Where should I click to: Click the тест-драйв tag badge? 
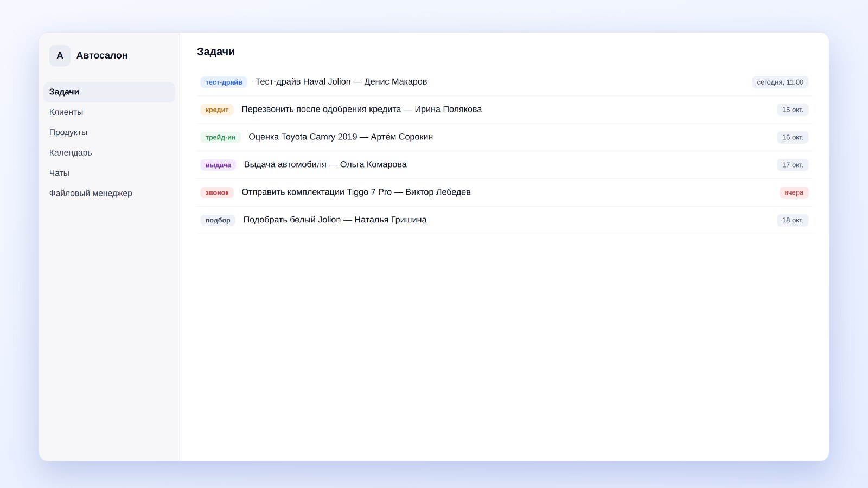224,82
